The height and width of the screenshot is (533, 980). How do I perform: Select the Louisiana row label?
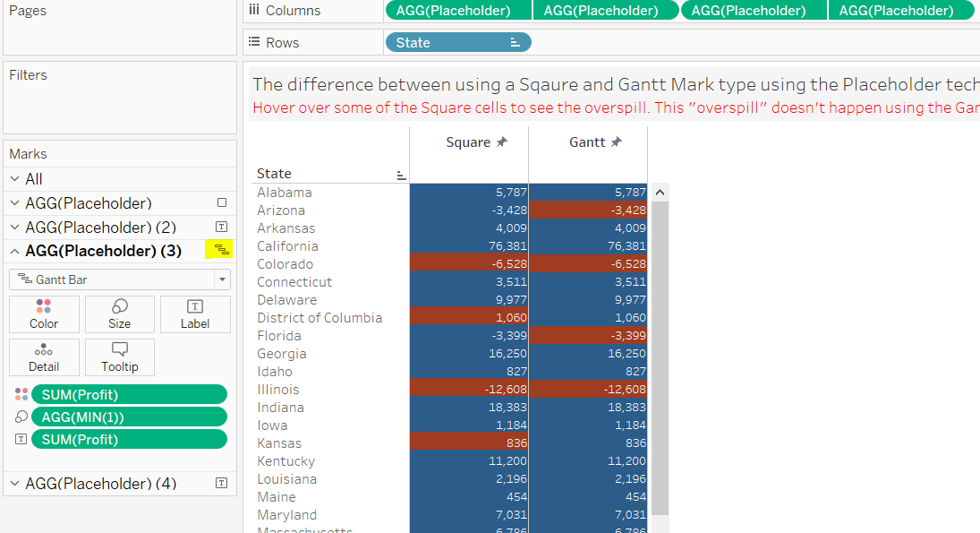click(287, 479)
